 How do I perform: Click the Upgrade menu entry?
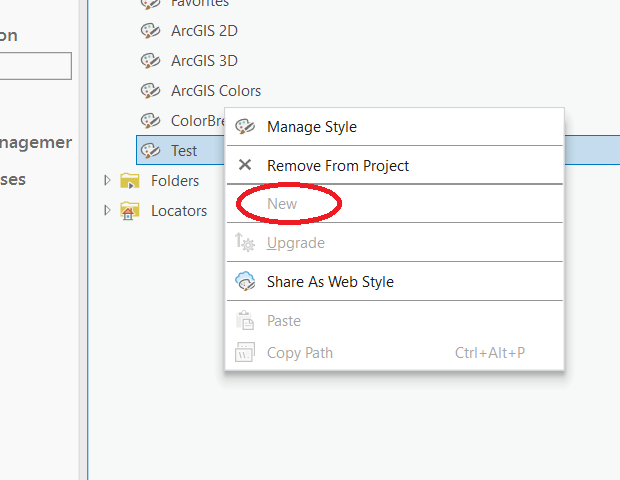295,243
